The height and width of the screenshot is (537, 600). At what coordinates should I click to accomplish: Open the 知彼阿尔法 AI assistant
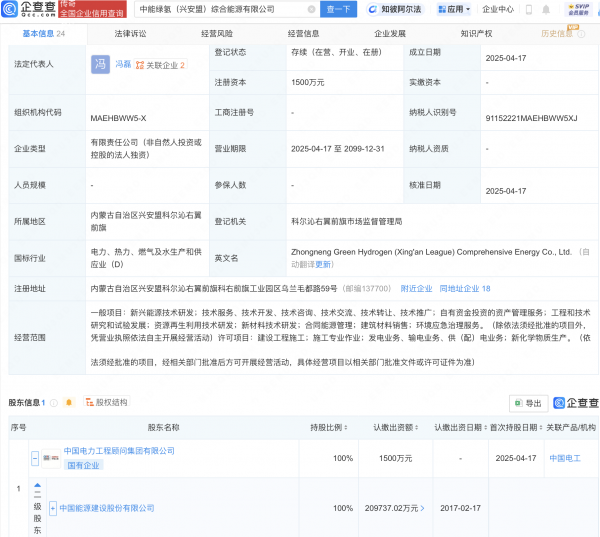point(395,9)
